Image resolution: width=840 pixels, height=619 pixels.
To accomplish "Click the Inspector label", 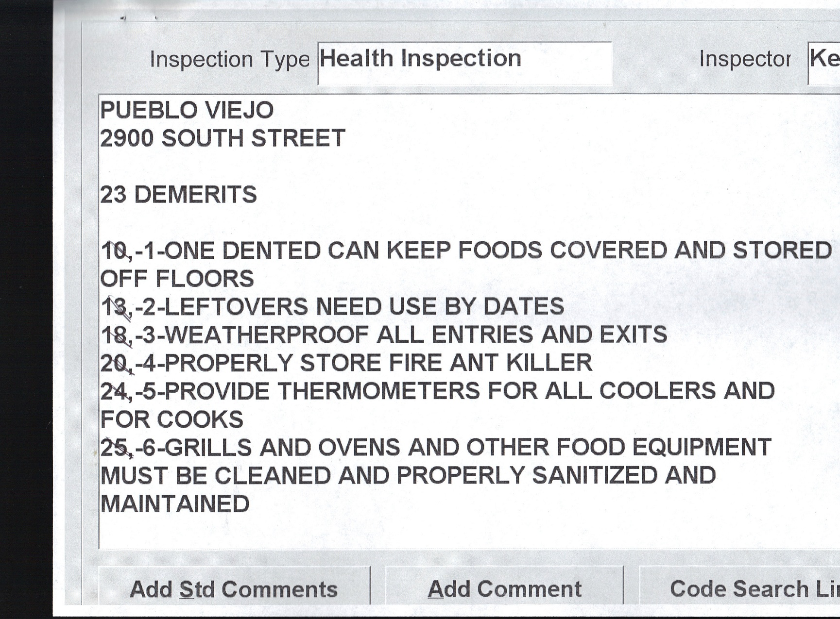I will (745, 59).
